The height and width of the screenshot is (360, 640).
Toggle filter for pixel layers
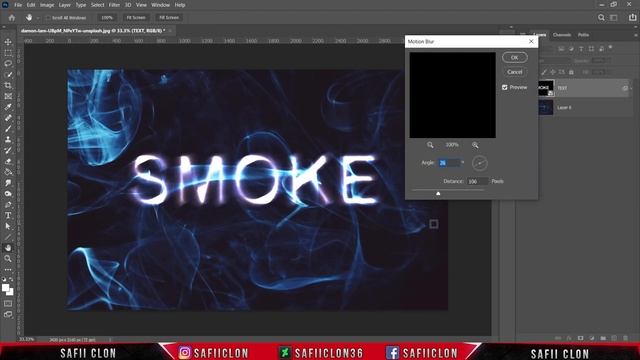[x=561, y=49]
